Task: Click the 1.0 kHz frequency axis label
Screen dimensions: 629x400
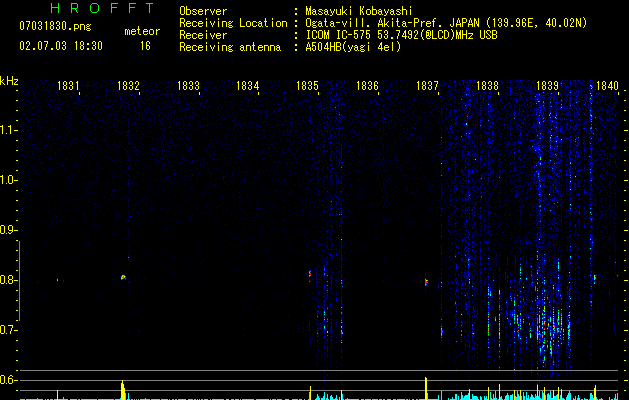Action: 8,180
